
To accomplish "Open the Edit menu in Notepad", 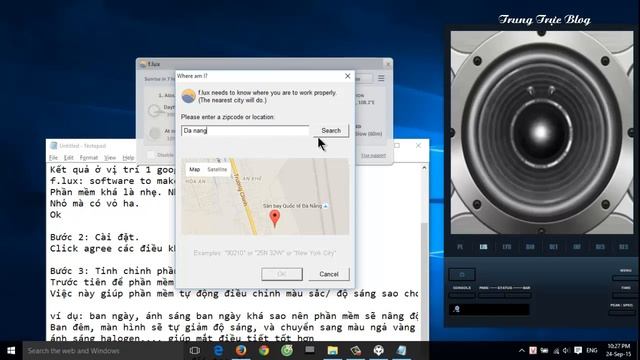I will pos(69,158).
